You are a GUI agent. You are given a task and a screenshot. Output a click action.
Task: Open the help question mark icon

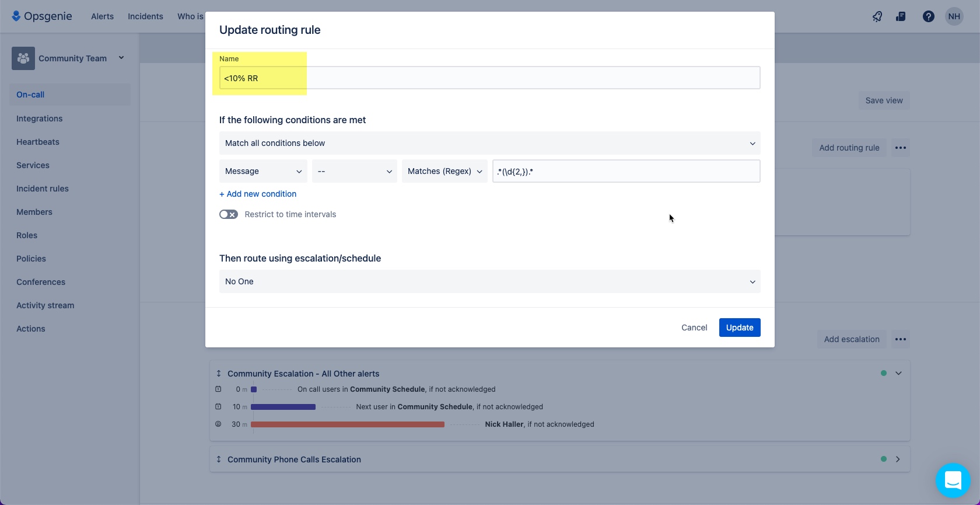929,16
